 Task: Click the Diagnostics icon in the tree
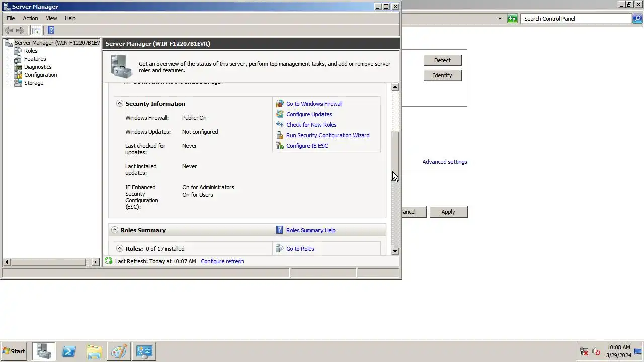18,67
